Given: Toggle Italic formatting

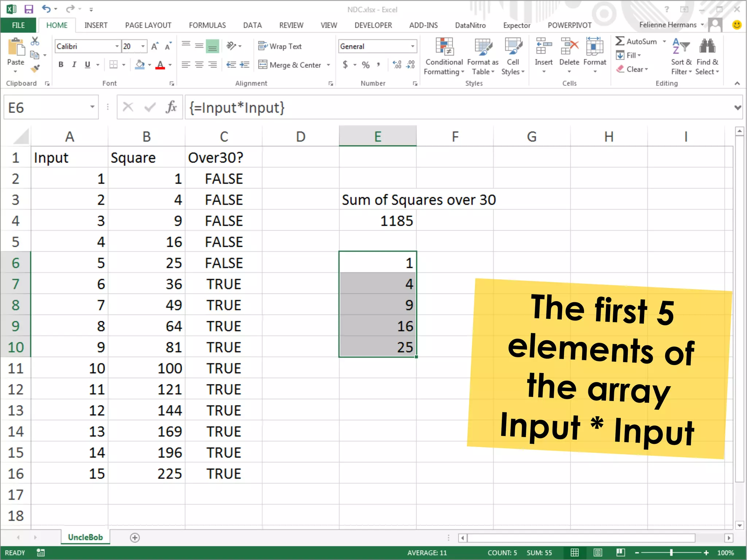Looking at the screenshot, I should point(74,65).
